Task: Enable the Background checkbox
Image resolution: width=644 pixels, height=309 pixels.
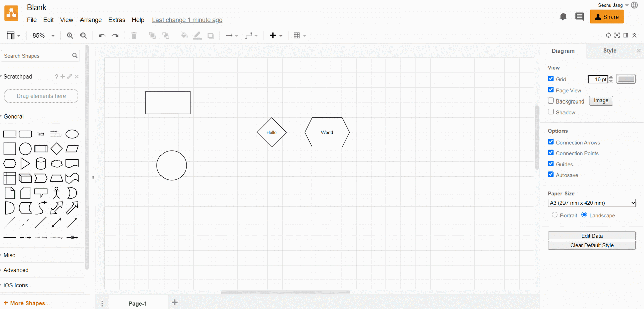Action: (551, 100)
